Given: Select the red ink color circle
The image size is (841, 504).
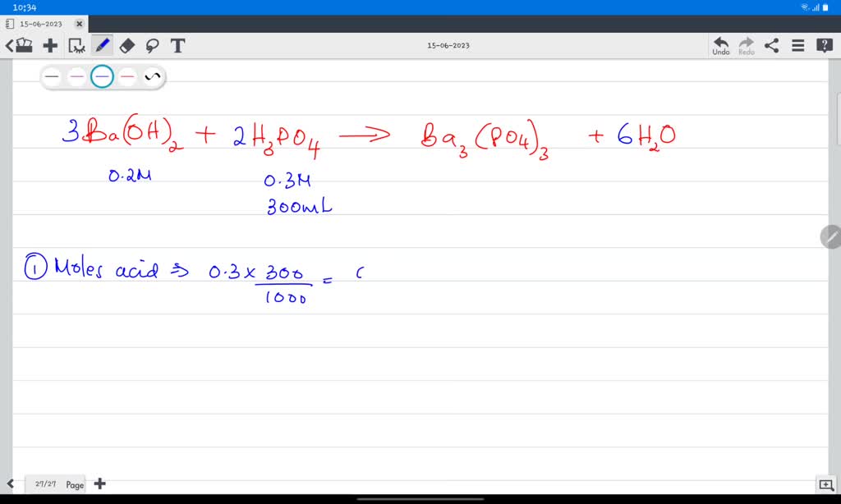Looking at the screenshot, I should 126,76.
